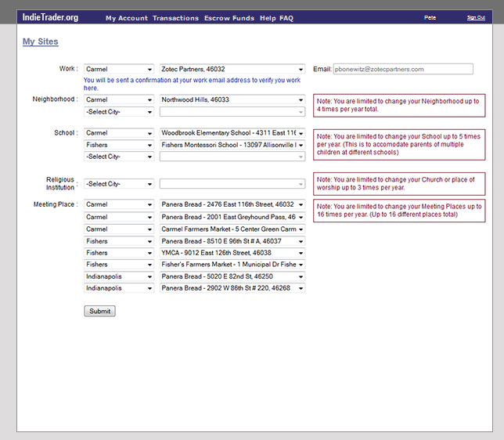
Task: Open the Zotec Partners, 46032 dropdown
Action: [232, 69]
